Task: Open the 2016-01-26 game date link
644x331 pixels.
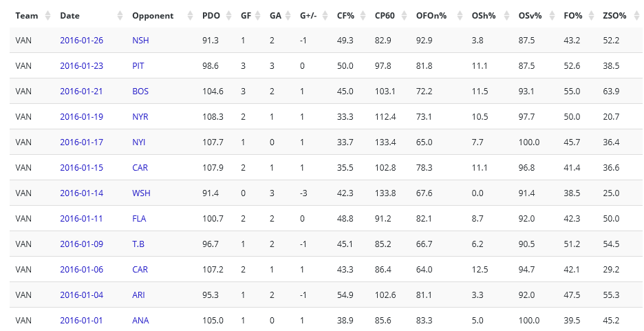Action: [x=81, y=41]
